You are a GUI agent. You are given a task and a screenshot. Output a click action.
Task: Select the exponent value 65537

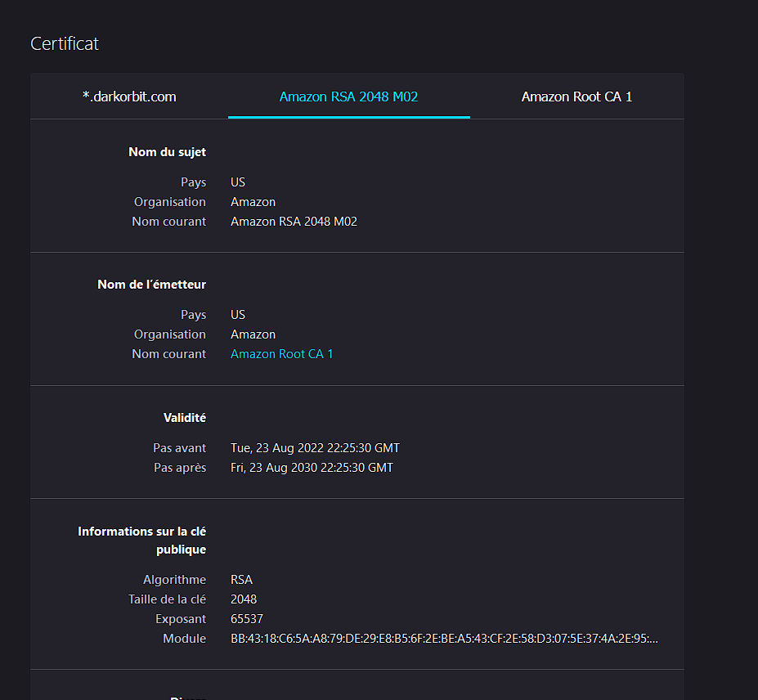pos(247,619)
